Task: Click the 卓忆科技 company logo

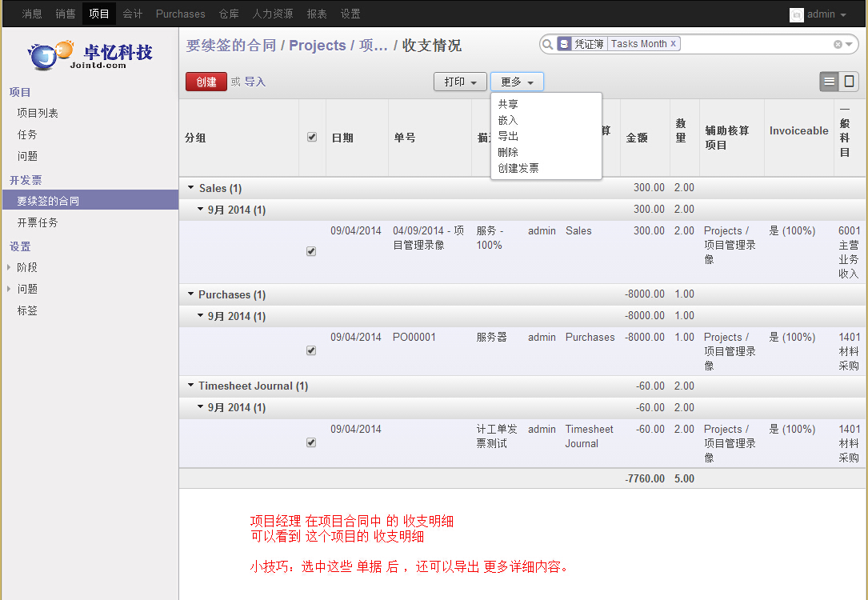Action: (x=90, y=55)
